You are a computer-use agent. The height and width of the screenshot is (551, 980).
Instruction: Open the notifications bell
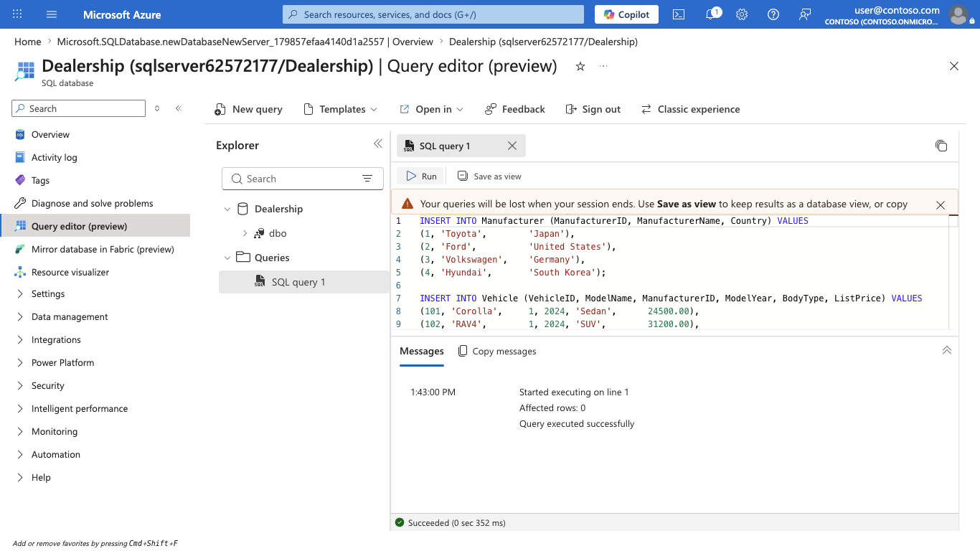click(x=712, y=14)
